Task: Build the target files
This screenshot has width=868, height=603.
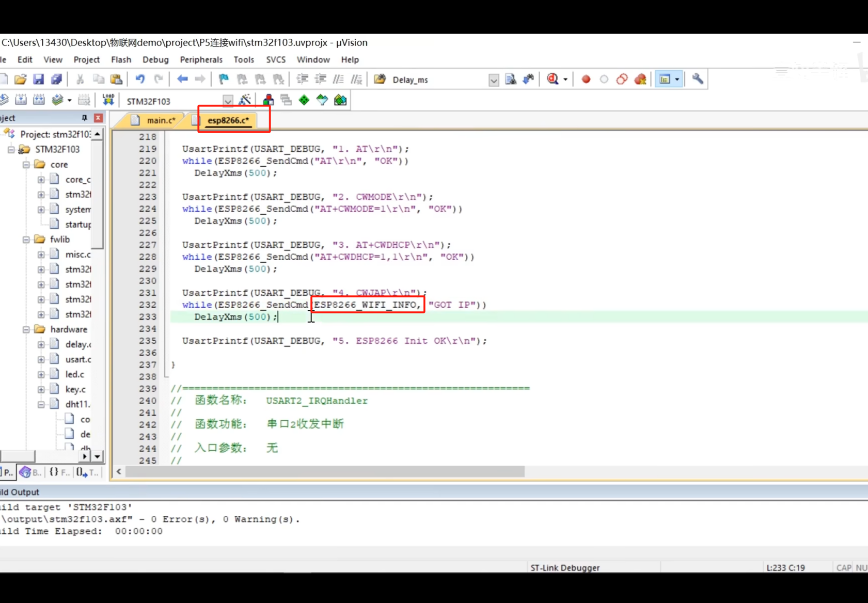Action: pyautogui.click(x=21, y=100)
